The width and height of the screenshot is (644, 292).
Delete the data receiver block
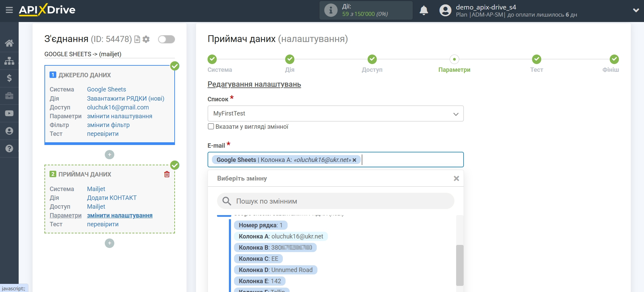[x=167, y=174]
